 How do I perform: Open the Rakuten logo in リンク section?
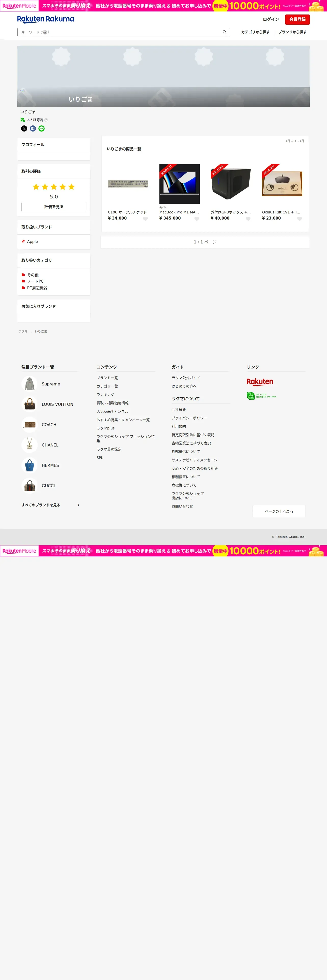pos(260,382)
